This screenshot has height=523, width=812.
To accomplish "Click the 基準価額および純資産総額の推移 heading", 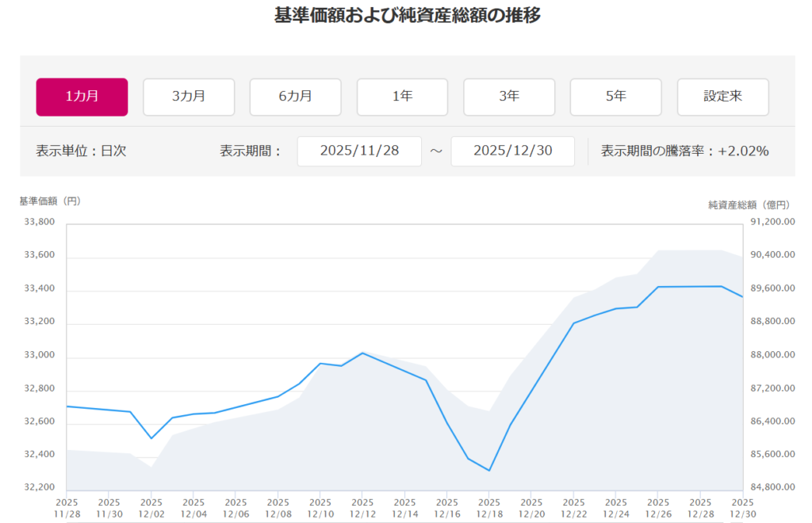I will click(x=407, y=15).
